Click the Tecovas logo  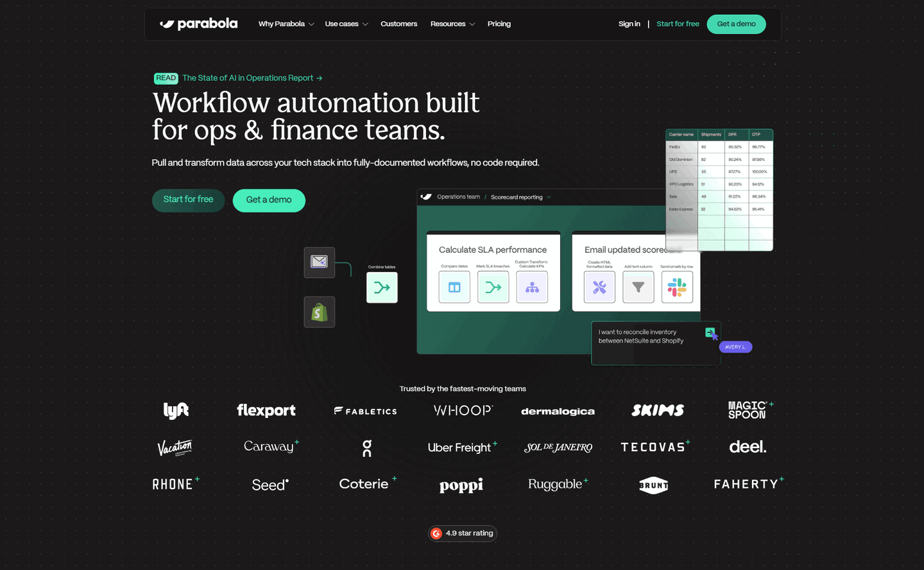(655, 447)
